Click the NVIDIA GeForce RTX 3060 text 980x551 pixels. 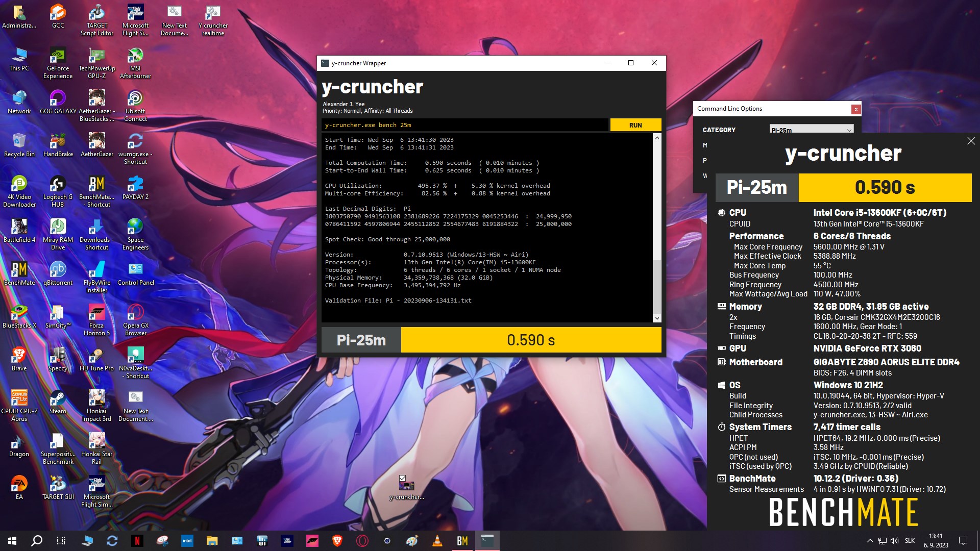point(867,348)
